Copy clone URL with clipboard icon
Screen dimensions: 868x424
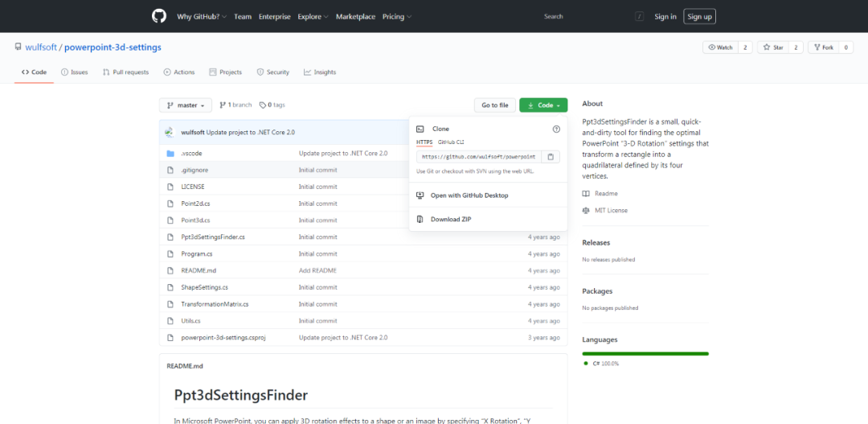click(551, 157)
